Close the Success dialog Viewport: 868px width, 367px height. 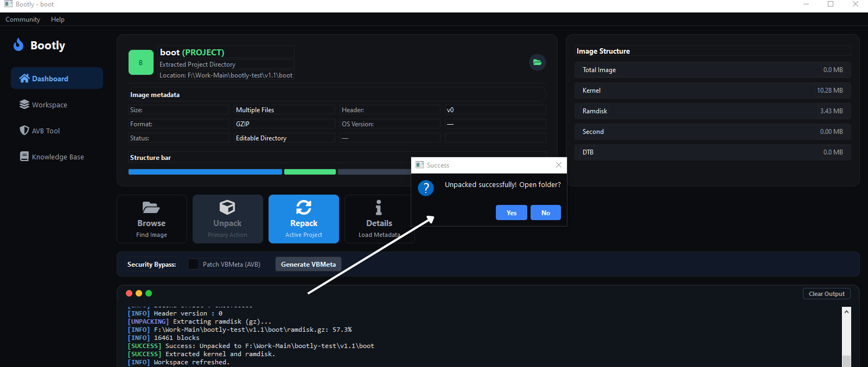point(559,165)
